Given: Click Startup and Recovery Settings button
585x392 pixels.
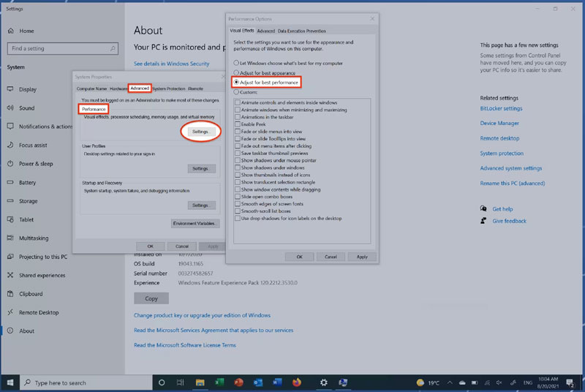Looking at the screenshot, I should tap(202, 205).
